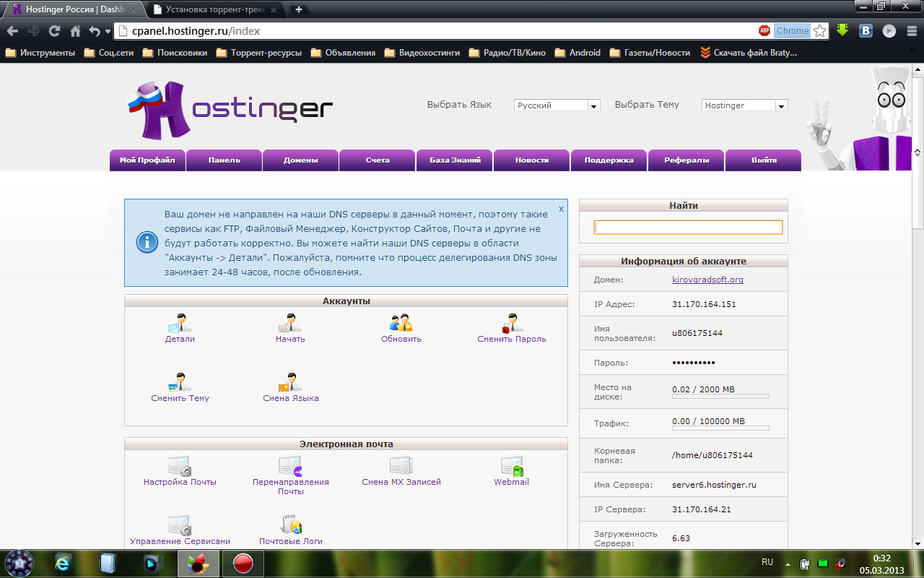Open the Счета tab

(x=378, y=160)
